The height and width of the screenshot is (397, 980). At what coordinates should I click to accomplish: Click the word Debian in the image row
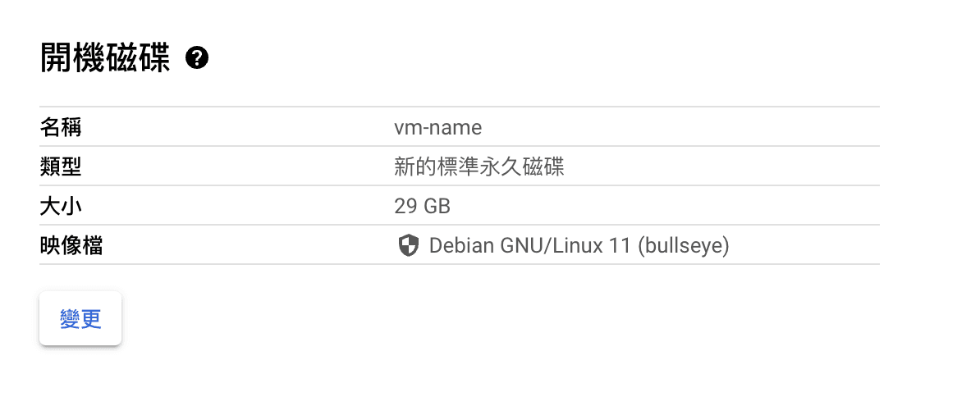click(462, 246)
